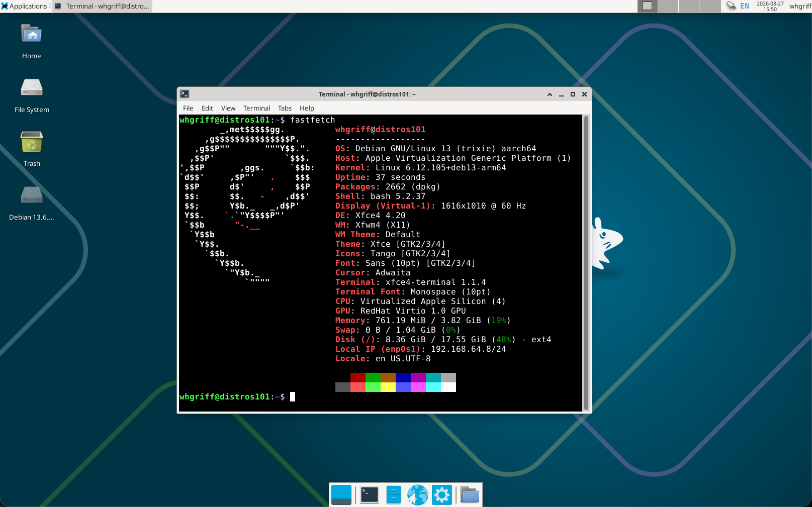Click the EN keyboard layout indicator
Image resolution: width=812 pixels, height=507 pixels.
(x=745, y=6)
